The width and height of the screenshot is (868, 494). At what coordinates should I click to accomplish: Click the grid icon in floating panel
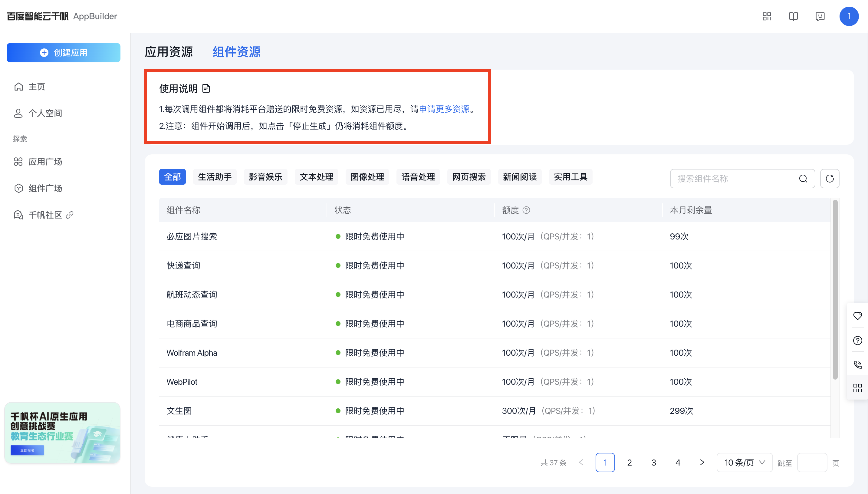pos(857,388)
